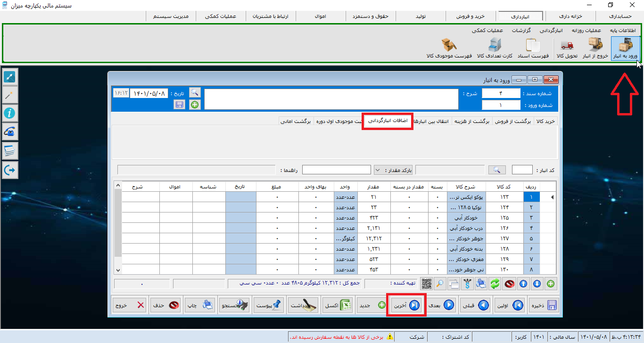The width and height of the screenshot is (644, 343).
Task: Click the magnifier icon below grid
Action: click(440, 284)
